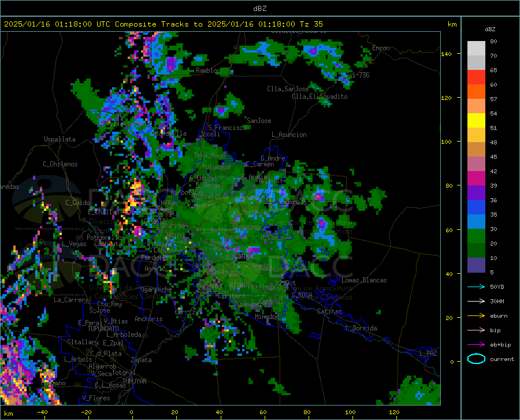
Task: Click the 'Tz 35' text in header
Action: [311, 24]
